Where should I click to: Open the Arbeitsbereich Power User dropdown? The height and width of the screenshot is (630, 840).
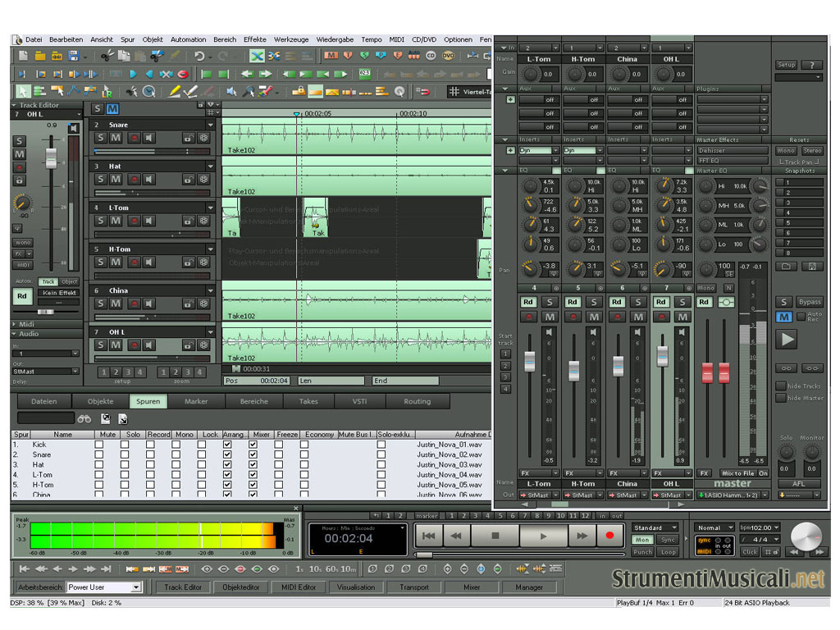pyautogui.click(x=135, y=587)
